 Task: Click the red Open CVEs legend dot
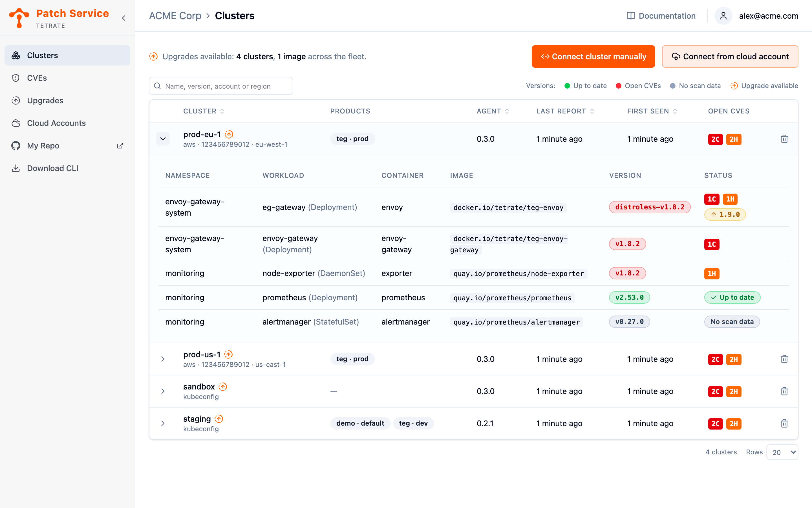coord(618,86)
